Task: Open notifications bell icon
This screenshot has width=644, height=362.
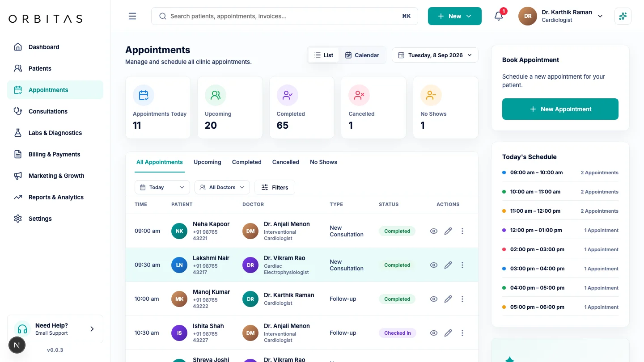Action: tap(499, 16)
